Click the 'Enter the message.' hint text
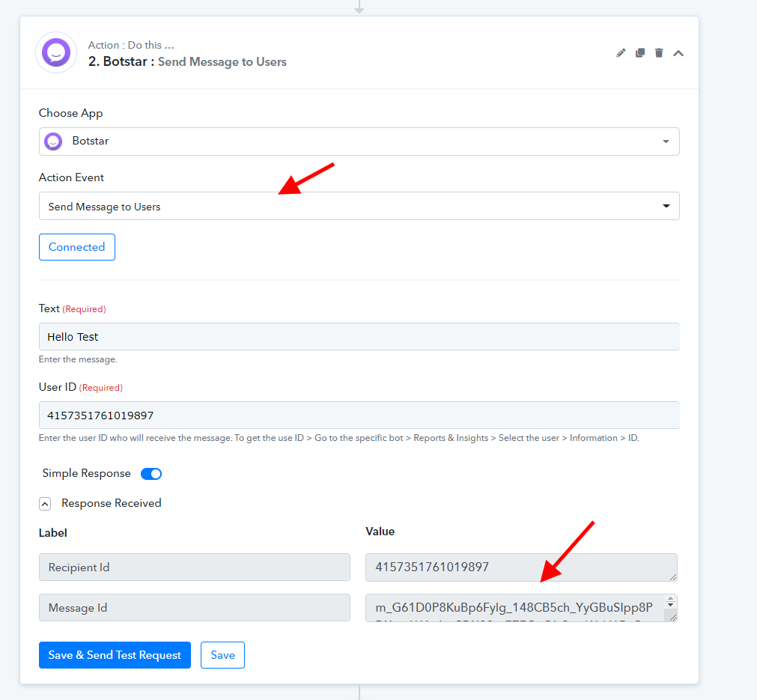 [x=78, y=359]
